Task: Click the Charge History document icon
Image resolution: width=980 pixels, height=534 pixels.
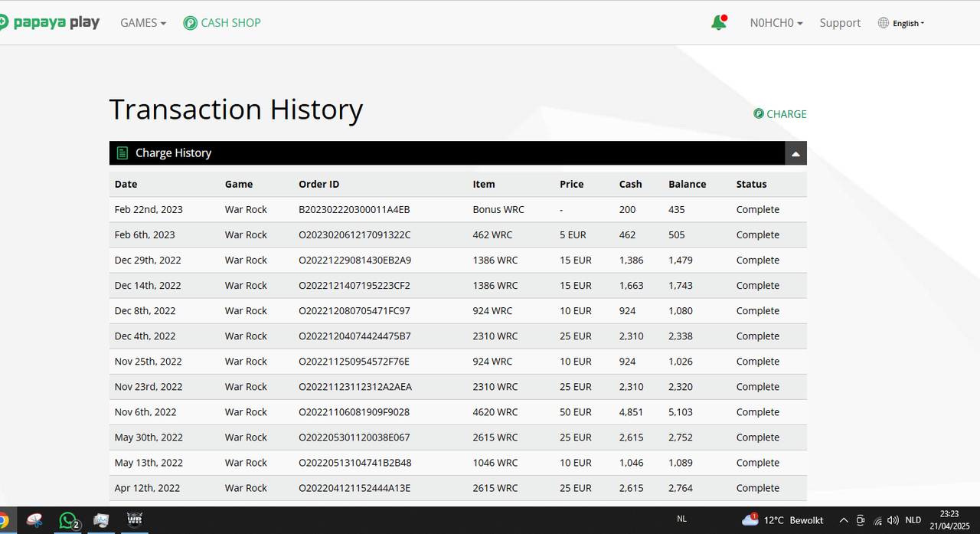Action: pos(122,153)
